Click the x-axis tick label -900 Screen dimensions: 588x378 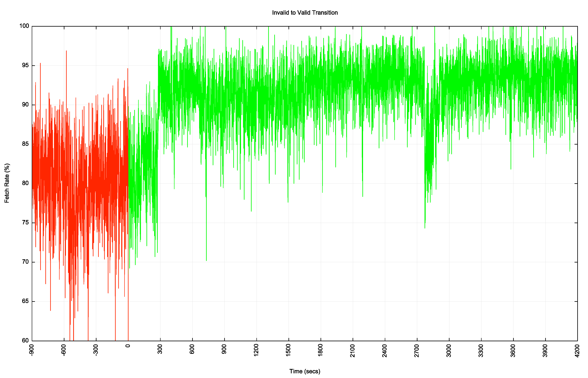pos(32,350)
